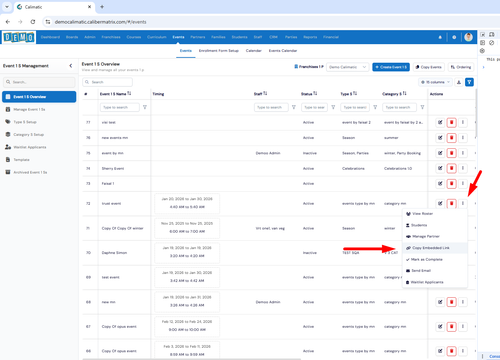Viewport: 500px width, 360px height.
Task: Click the Create Event button
Action: [x=391, y=67]
